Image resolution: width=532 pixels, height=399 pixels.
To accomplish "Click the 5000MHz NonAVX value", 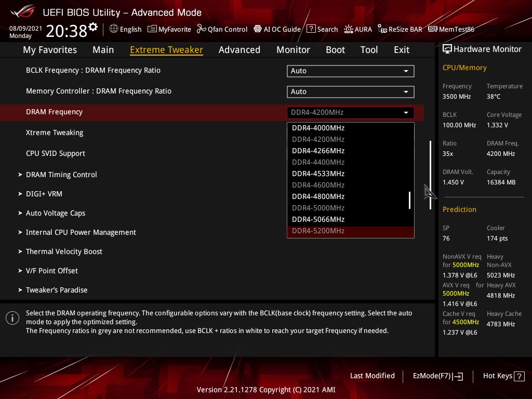I will click(465, 265).
